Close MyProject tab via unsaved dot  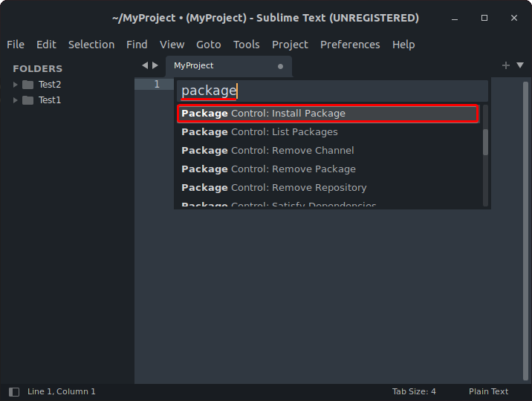[x=280, y=66]
